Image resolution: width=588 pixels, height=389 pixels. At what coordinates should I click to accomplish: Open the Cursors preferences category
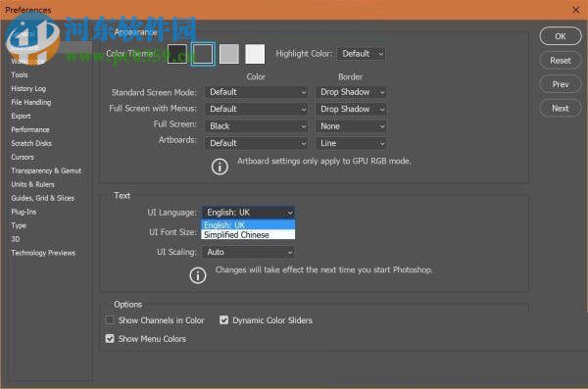[23, 157]
